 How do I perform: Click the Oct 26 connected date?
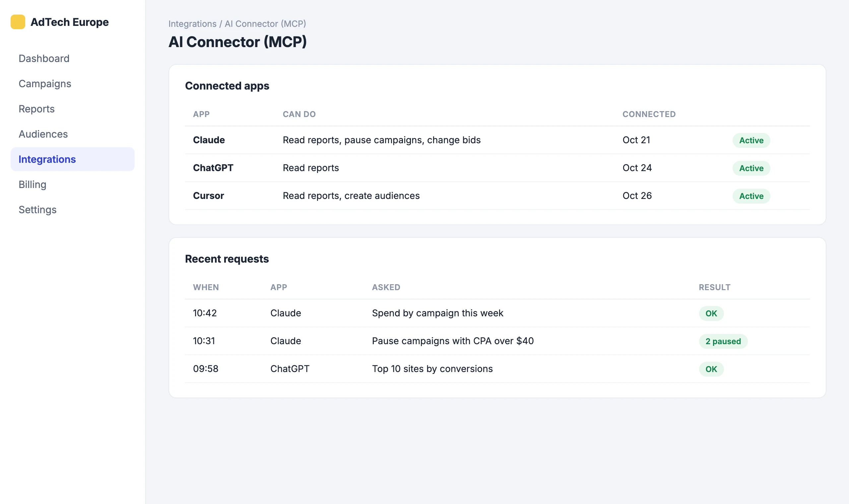[637, 196]
